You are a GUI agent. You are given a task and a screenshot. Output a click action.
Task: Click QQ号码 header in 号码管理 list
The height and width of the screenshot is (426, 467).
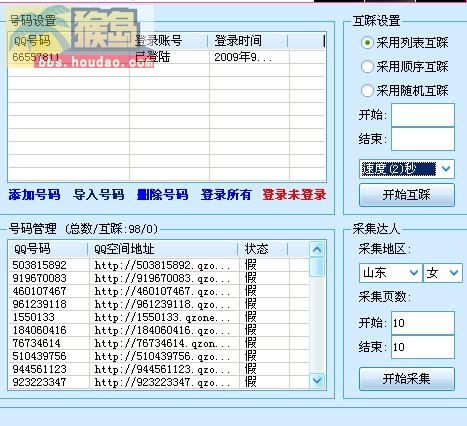point(48,249)
